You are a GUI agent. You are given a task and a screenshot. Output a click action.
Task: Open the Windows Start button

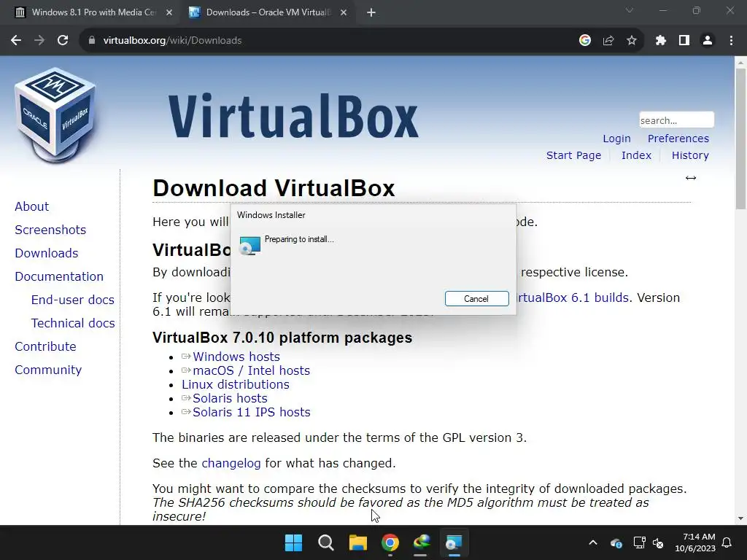coord(293,542)
